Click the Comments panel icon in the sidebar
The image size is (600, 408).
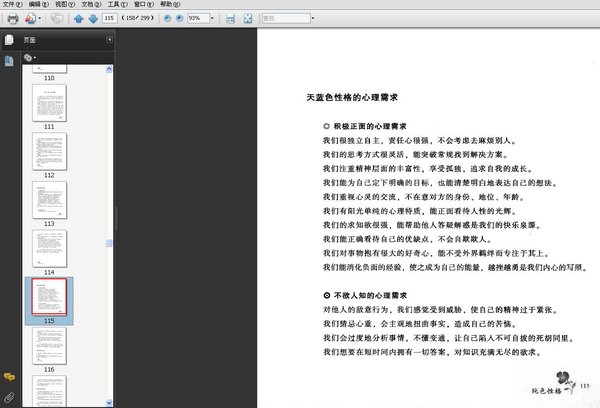pyautogui.click(x=9, y=377)
